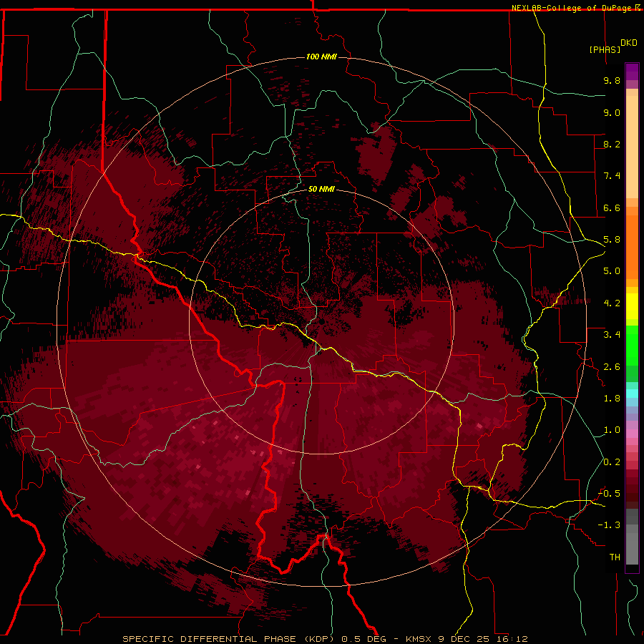Click the 4.2 value on the color scale

612,303
